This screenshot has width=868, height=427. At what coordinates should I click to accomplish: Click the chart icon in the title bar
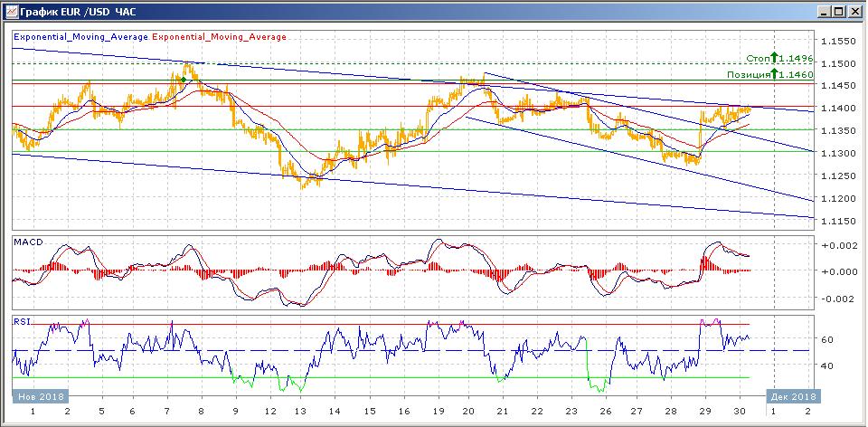[11, 11]
